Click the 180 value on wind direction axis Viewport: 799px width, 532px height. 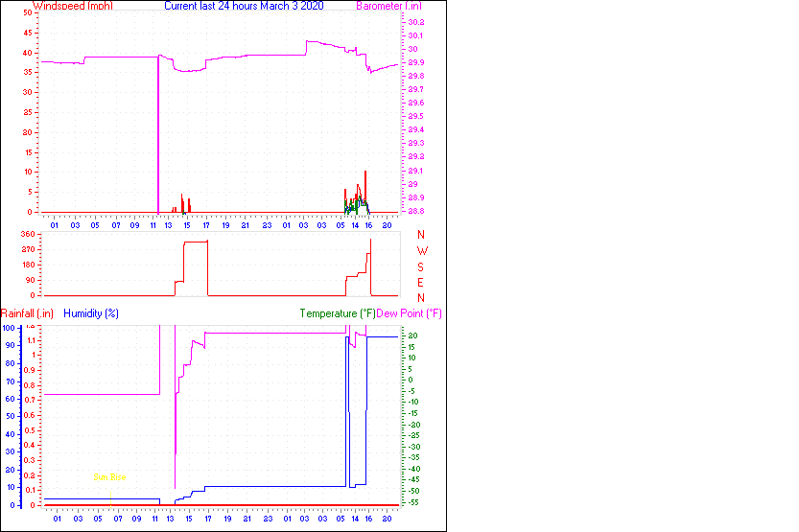coord(27,265)
